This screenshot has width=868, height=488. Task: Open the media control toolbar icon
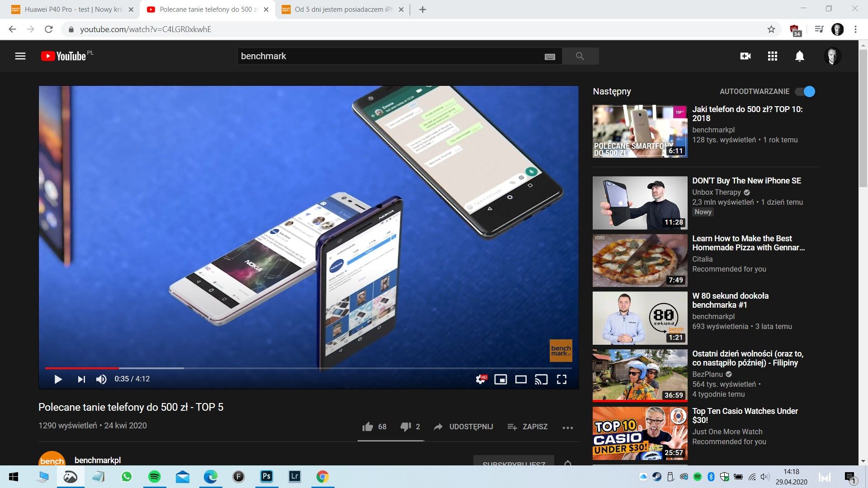tap(819, 29)
